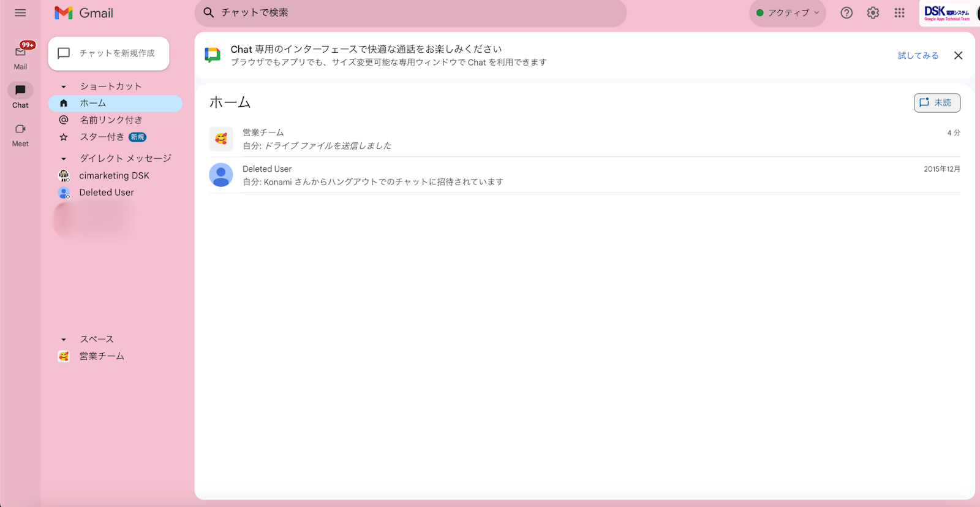Screen dimensions: 980x507
Task: Toggle the 未読 filter button
Action: coord(937,103)
